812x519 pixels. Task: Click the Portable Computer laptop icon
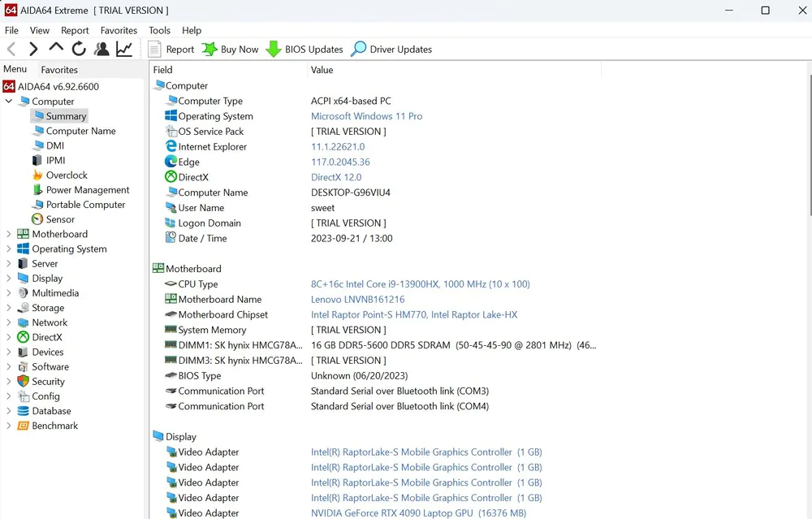37,205
